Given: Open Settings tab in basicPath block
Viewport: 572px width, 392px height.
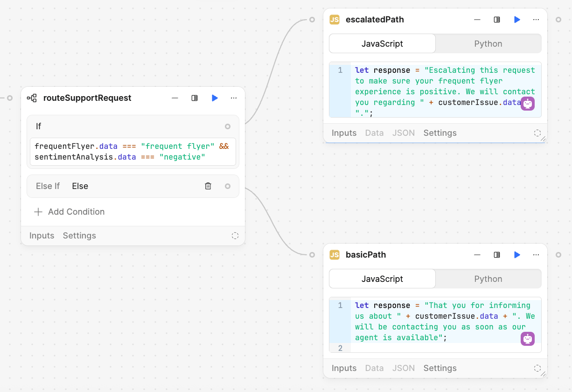Looking at the screenshot, I should (439, 368).
